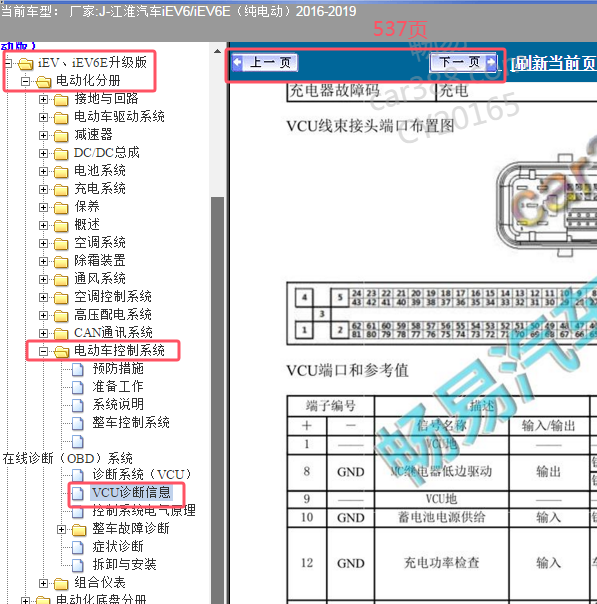Screen dimensions: 597x604
Task: Open the 诊断系统（VCU） page
Action: 142,474
